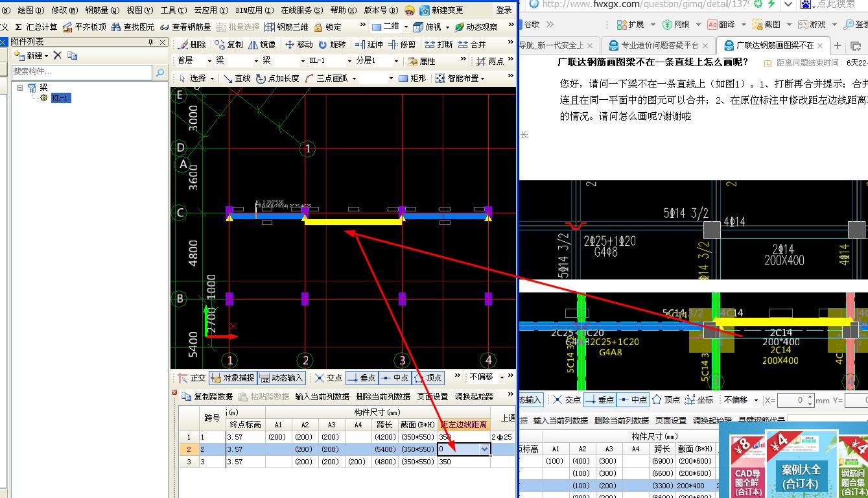This screenshot has height=498, width=868.
Task: Click the 锁定 lock icon
Action: tap(318, 27)
